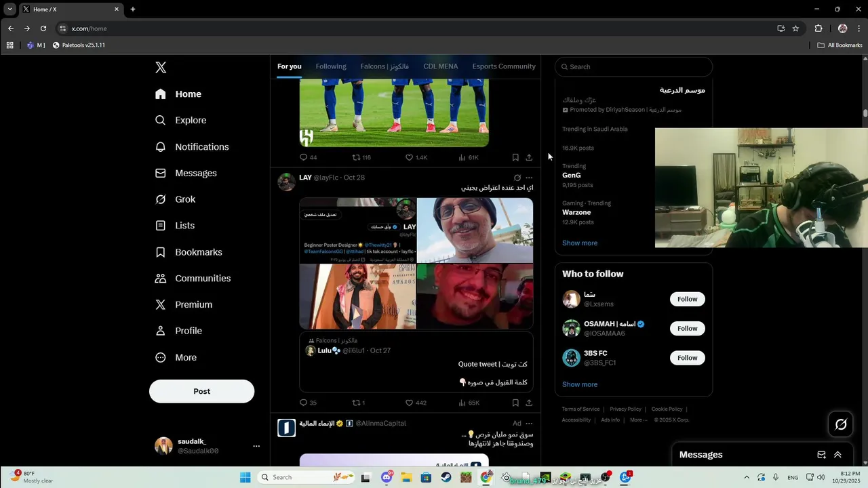Share LAY's post
868x488 pixels.
coord(529,403)
